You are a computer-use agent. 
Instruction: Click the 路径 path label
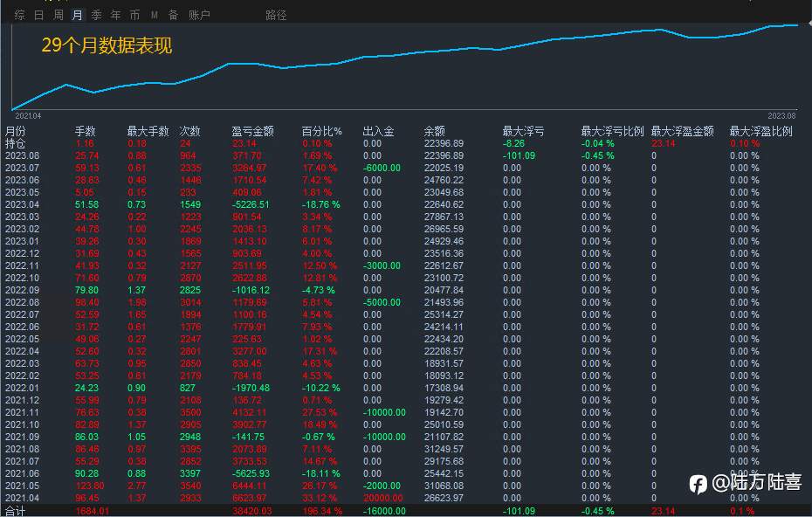pyautogui.click(x=276, y=15)
